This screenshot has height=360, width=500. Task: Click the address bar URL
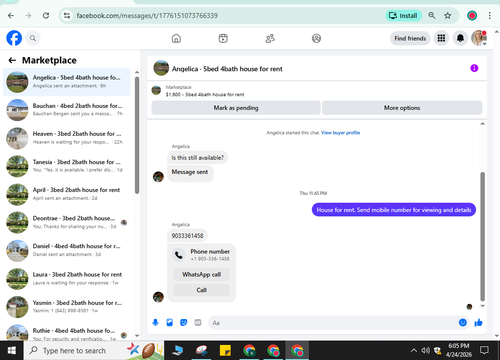click(147, 16)
